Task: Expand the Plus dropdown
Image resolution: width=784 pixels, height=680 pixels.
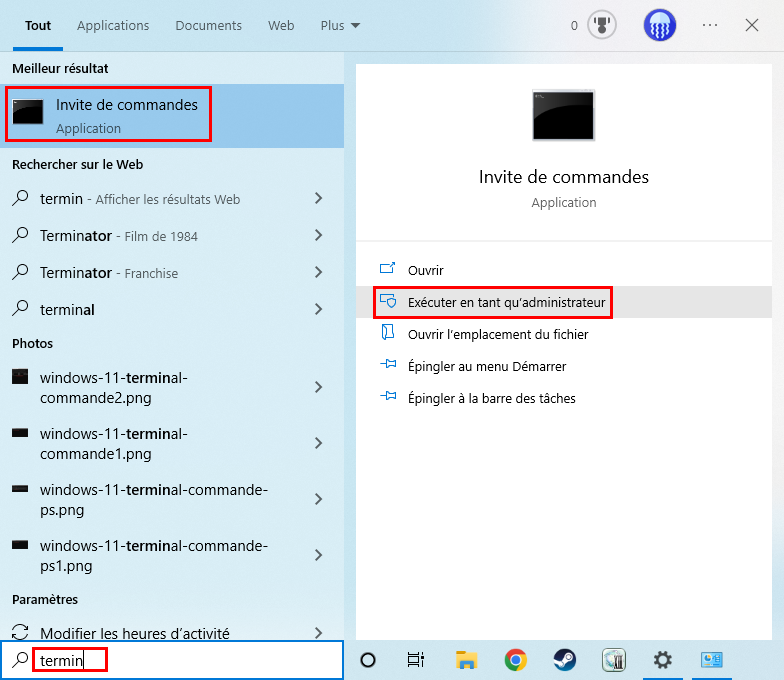Action: (x=340, y=26)
